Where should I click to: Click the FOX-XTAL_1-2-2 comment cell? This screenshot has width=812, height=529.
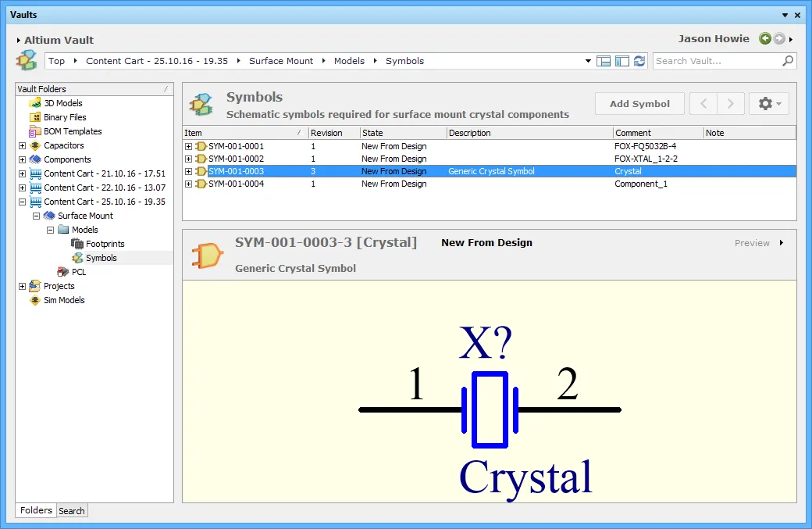(x=646, y=159)
